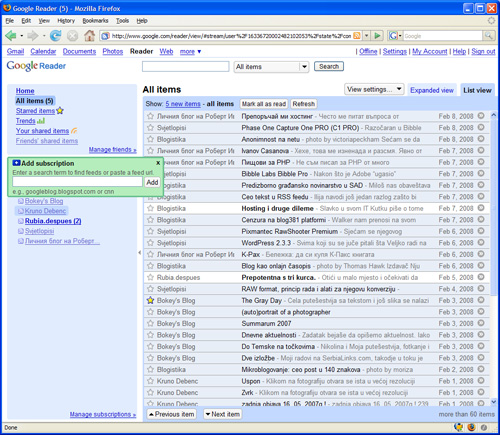The width and height of the screenshot is (500, 435).
Task: Click the browser Forward arrow button
Action: point(33,36)
